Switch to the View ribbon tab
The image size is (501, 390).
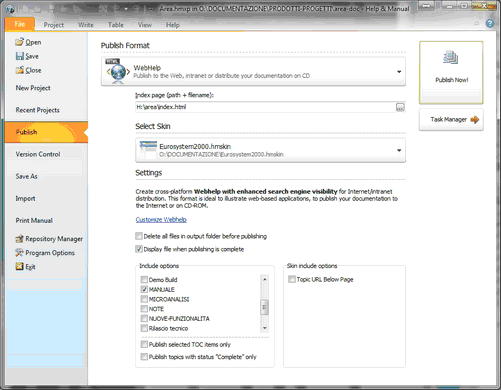[x=145, y=25]
